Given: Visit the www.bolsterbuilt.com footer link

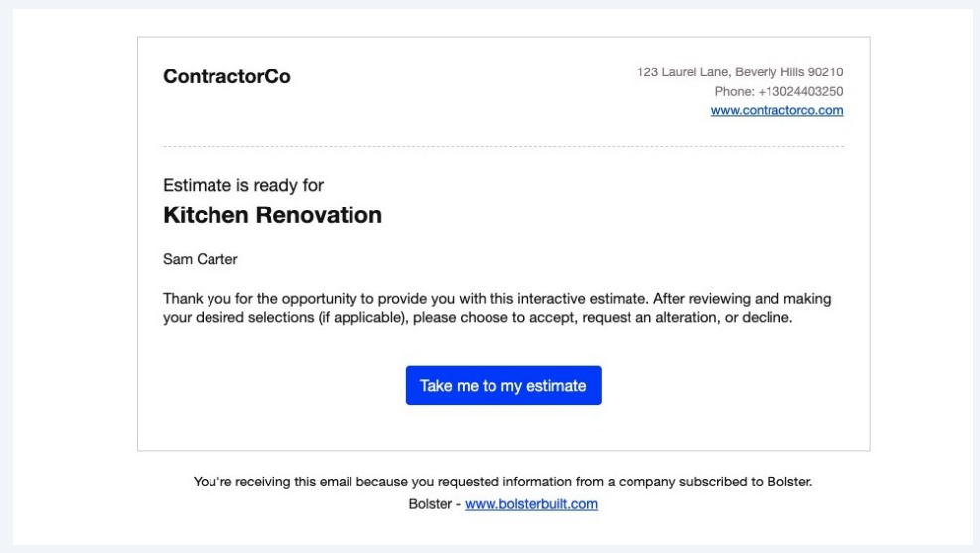Looking at the screenshot, I should coord(530,504).
